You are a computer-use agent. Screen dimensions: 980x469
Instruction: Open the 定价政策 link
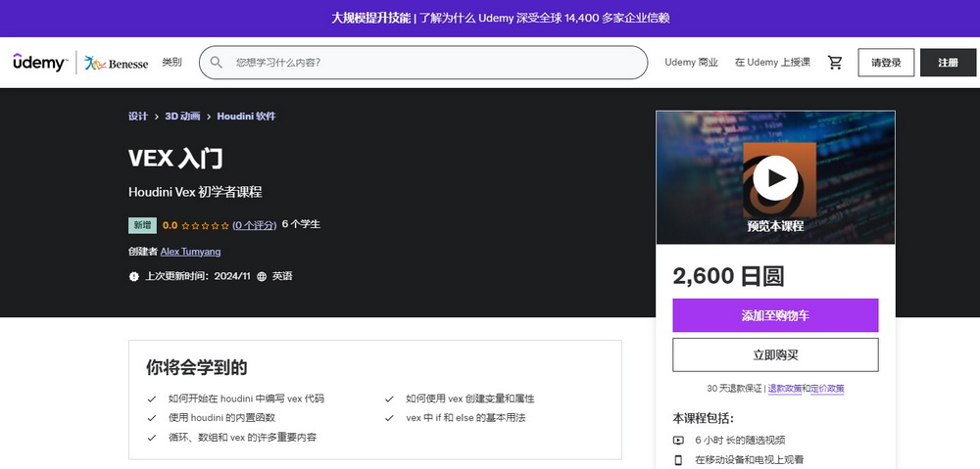point(827,389)
